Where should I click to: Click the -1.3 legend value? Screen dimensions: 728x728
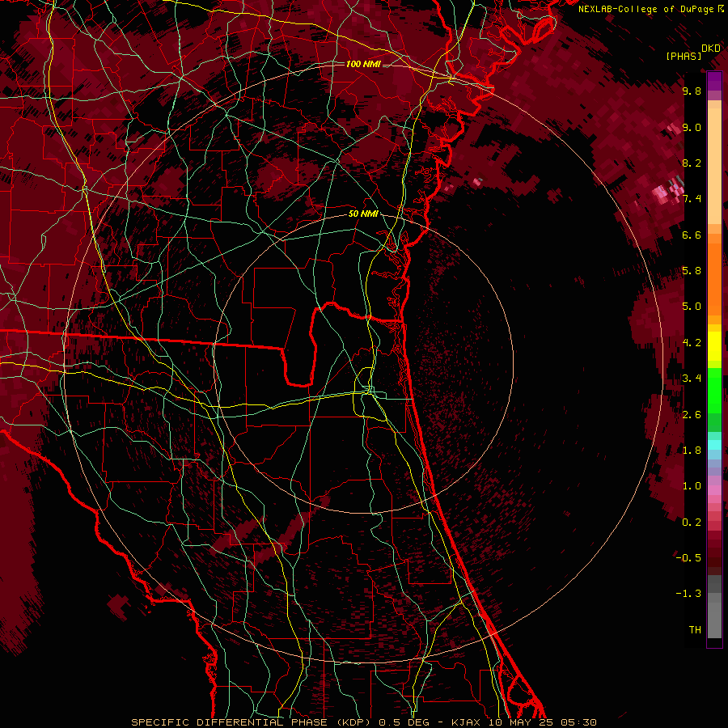point(688,594)
